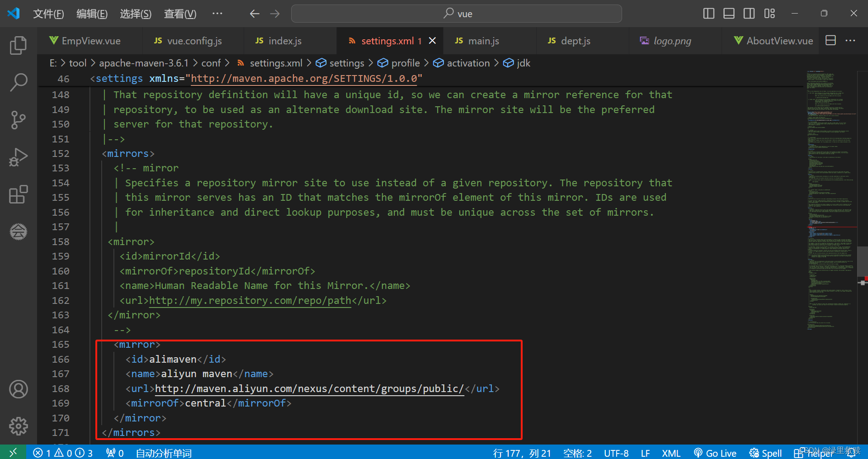Screen dimensions: 868x459
Task: Open Source Control view
Action: click(x=18, y=120)
